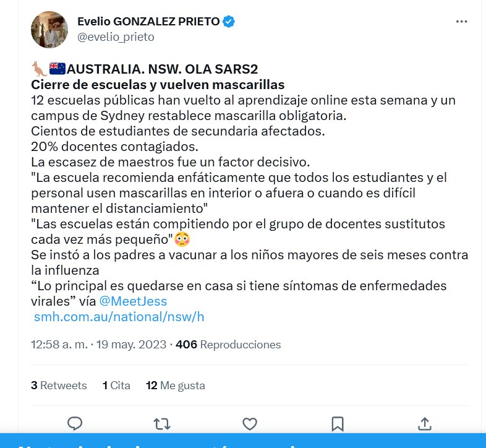Open the @MeetJess mention
486x448 pixels.
pos(133,302)
